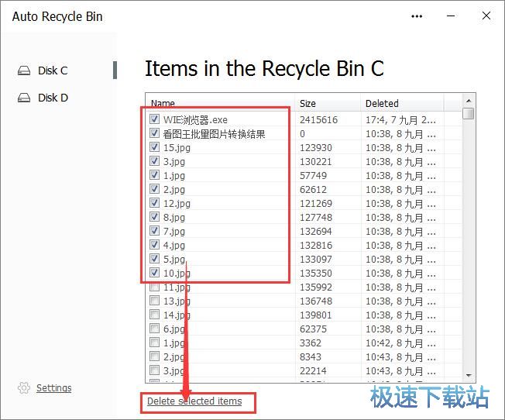Click deleted time 17:4, 7 九月

tap(400, 120)
